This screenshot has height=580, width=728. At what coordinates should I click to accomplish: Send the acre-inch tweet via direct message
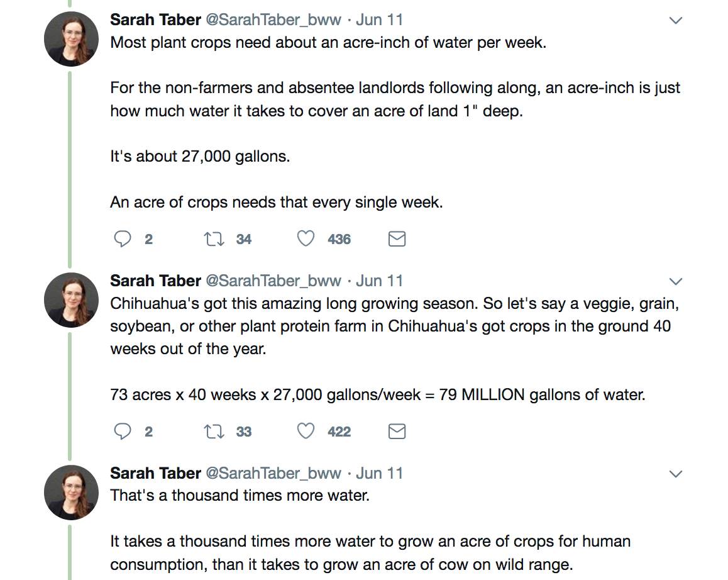pyautogui.click(x=397, y=239)
